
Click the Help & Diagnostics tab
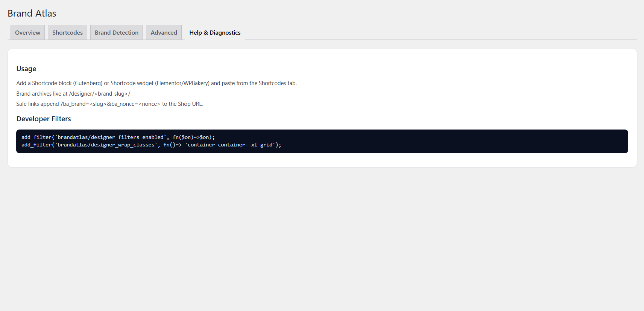click(215, 32)
